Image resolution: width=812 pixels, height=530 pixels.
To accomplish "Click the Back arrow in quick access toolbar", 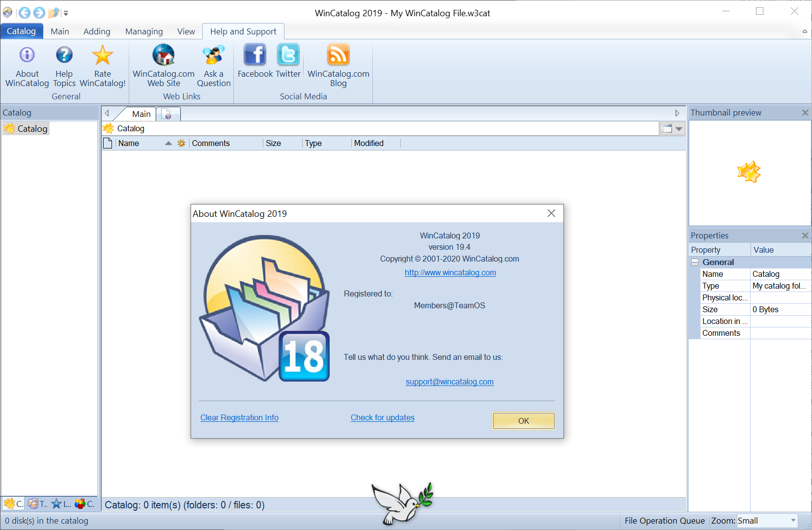I will (24, 13).
